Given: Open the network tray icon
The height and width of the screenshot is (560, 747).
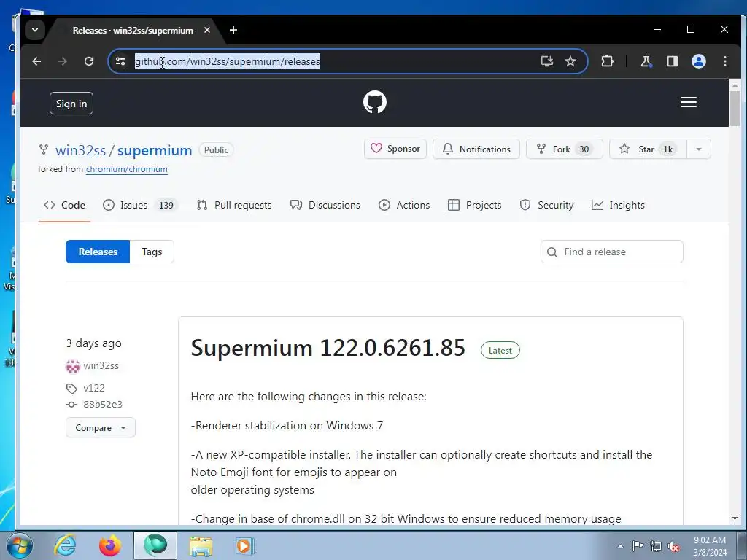Looking at the screenshot, I should (656, 546).
